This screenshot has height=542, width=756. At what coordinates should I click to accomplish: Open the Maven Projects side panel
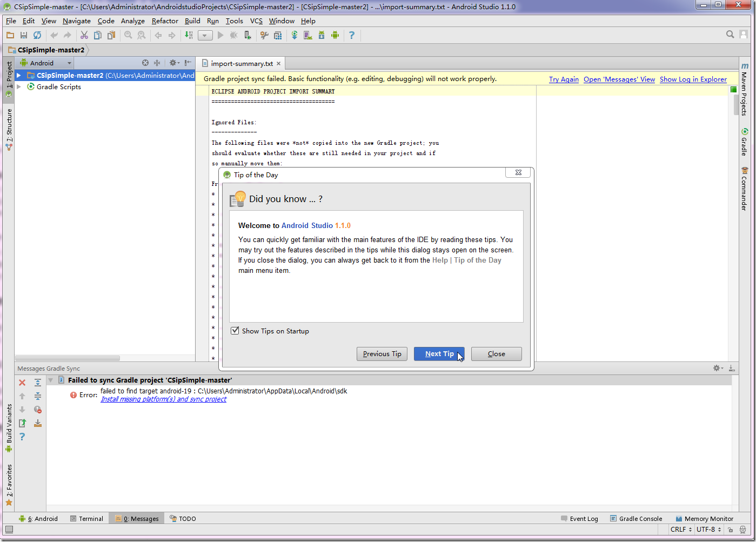point(745,89)
